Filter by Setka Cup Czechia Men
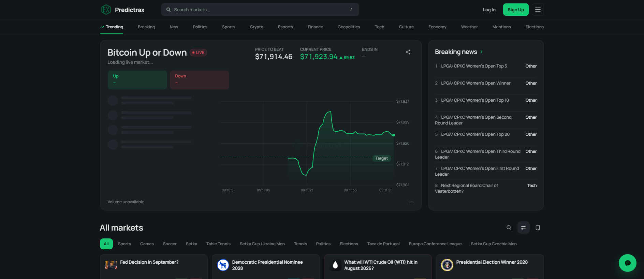This screenshot has width=644, height=279. (494, 244)
